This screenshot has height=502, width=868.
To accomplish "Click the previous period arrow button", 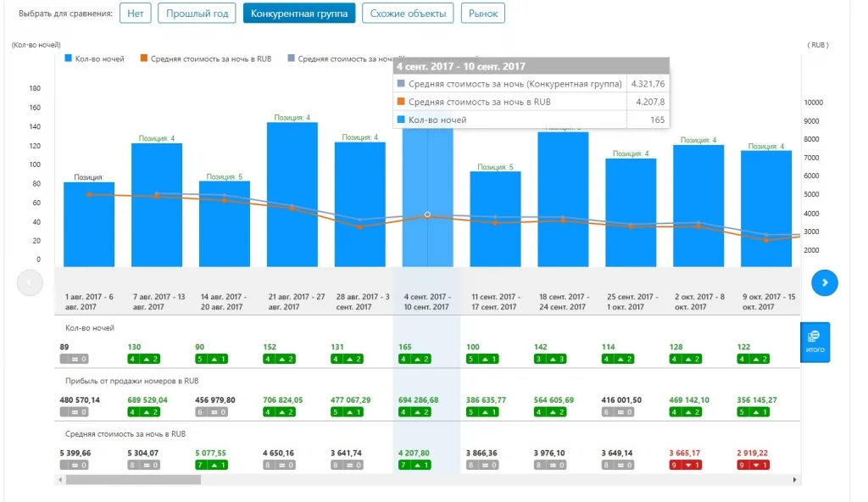I will [30, 282].
